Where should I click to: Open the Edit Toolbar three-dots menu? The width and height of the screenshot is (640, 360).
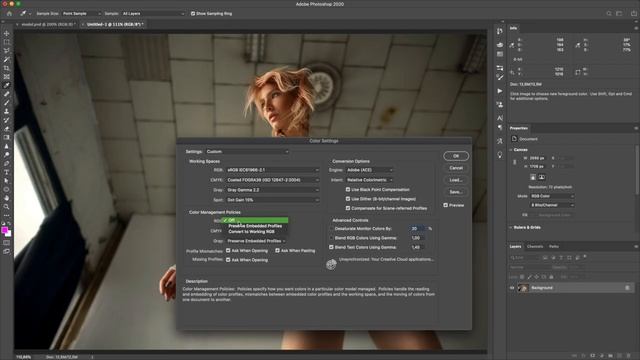click(7, 215)
